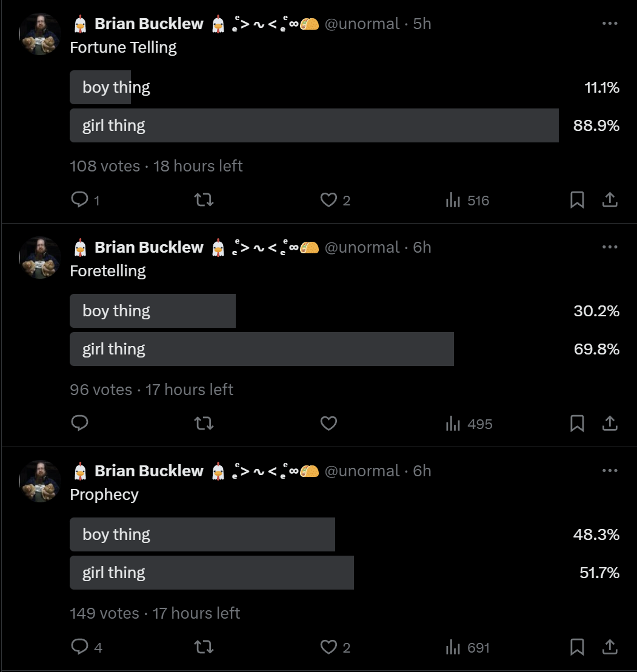Like the Fortune Telling poll tweet

329,200
